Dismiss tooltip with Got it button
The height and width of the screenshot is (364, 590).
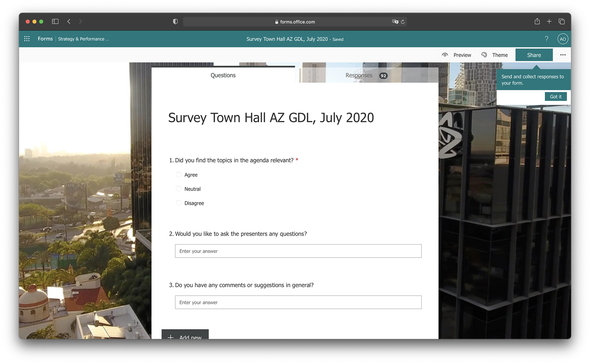coord(555,97)
